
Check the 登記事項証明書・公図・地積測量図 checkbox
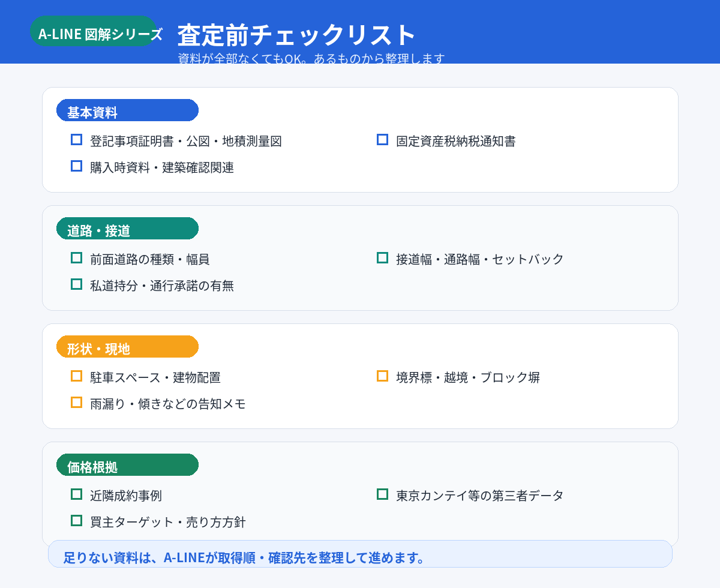click(x=76, y=139)
